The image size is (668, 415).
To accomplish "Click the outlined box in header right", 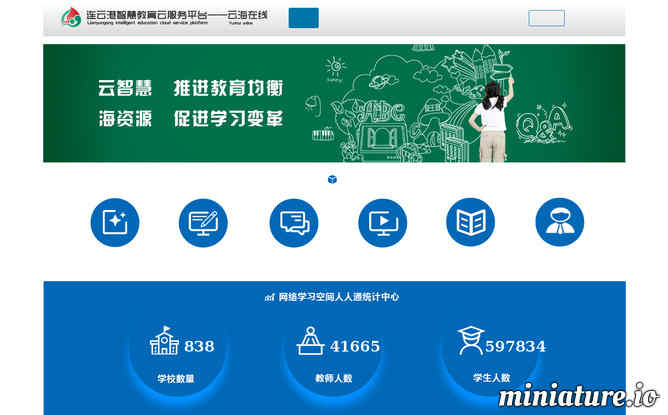I will 547,18.
